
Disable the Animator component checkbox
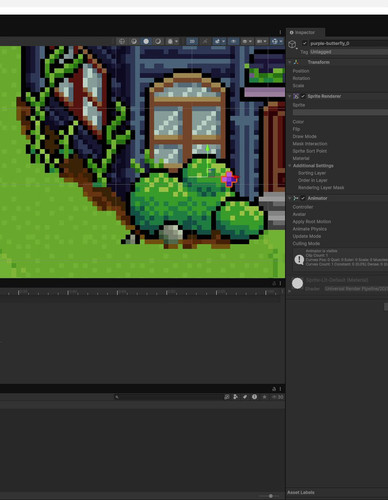point(303,198)
